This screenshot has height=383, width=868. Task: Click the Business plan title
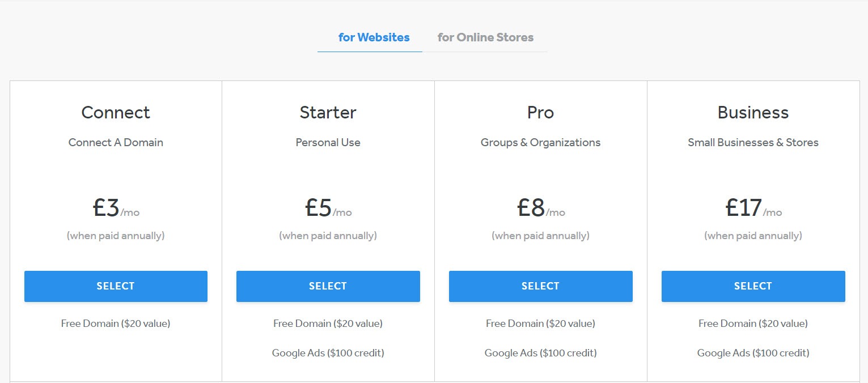point(753,112)
